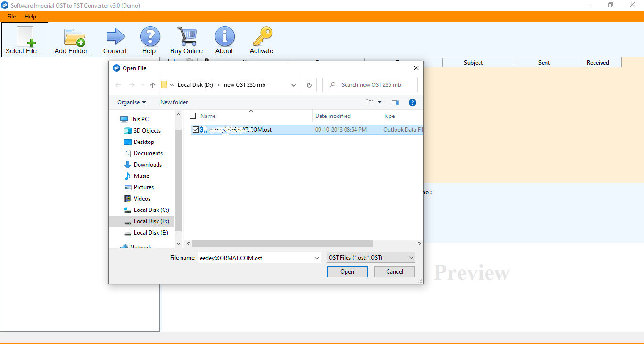Click the Received column header

[x=598, y=62]
